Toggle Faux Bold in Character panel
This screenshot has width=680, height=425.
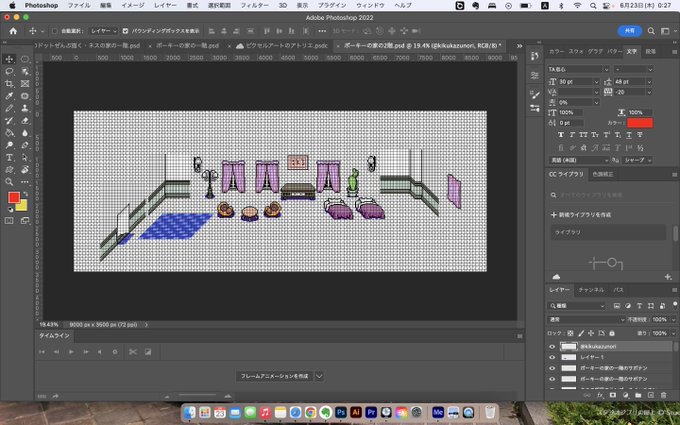561,135
